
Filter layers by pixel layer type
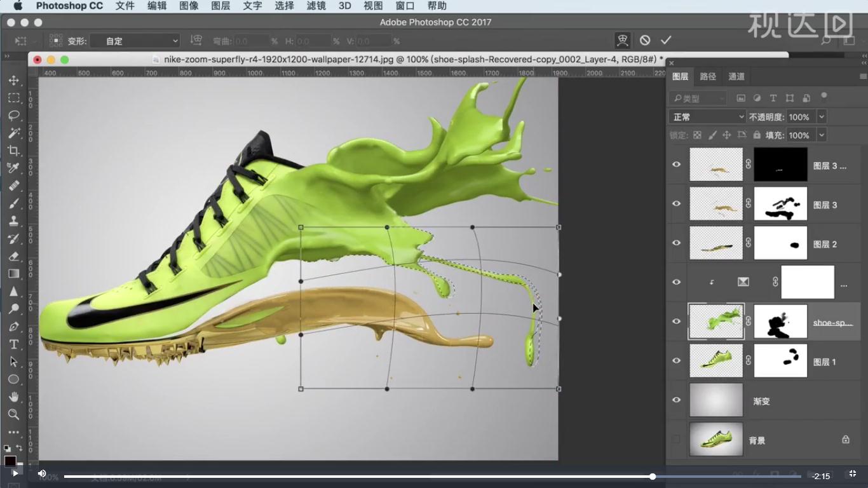(741, 98)
